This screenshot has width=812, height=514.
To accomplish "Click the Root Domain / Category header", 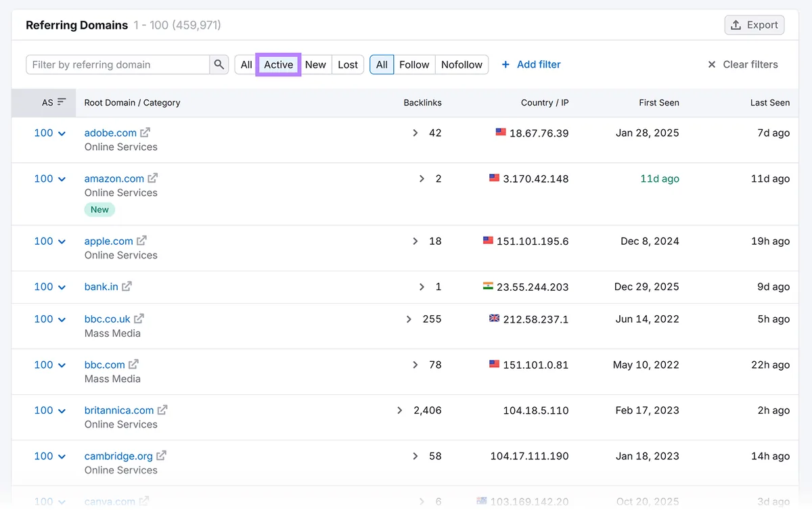I will [x=132, y=103].
